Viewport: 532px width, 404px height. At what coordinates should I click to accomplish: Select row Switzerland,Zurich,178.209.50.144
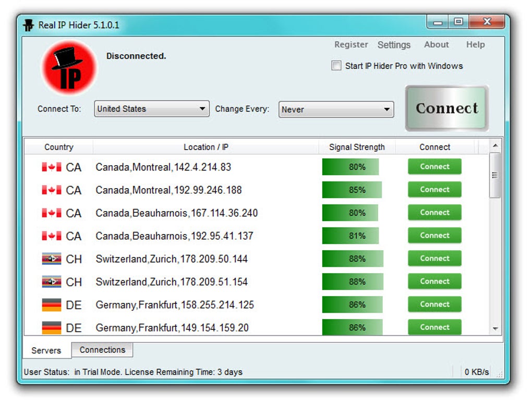(x=257, y=259)
